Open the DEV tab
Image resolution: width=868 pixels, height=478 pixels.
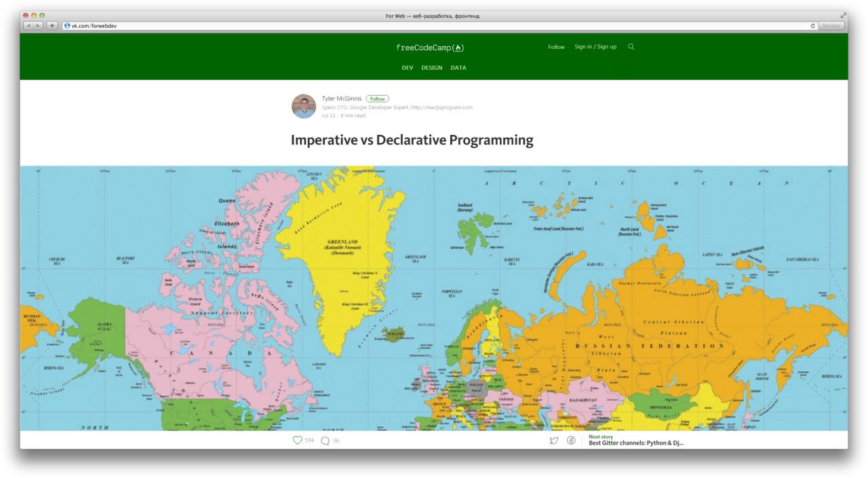point(408,68)
